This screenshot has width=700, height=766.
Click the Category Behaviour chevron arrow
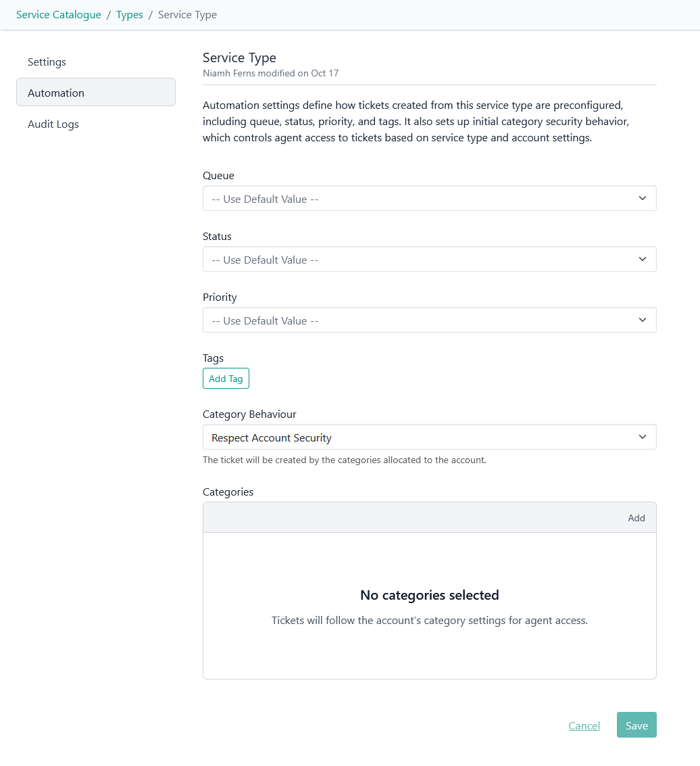(642, 437)
